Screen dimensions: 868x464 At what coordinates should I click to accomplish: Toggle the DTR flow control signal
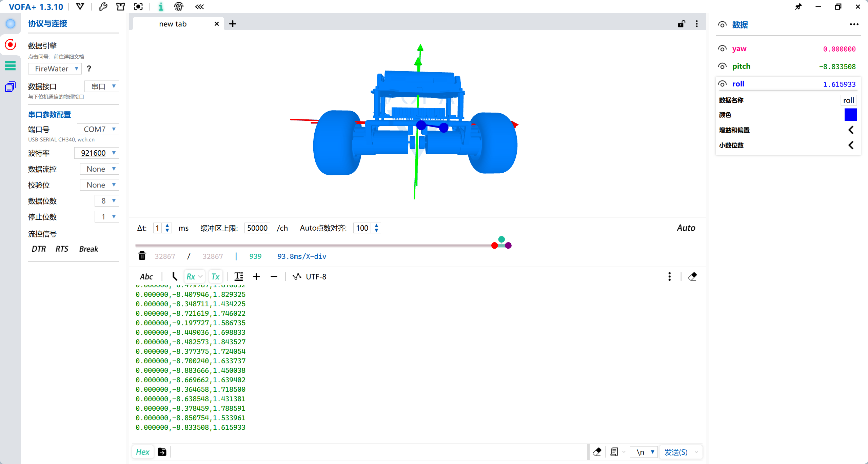click(39, 249)
